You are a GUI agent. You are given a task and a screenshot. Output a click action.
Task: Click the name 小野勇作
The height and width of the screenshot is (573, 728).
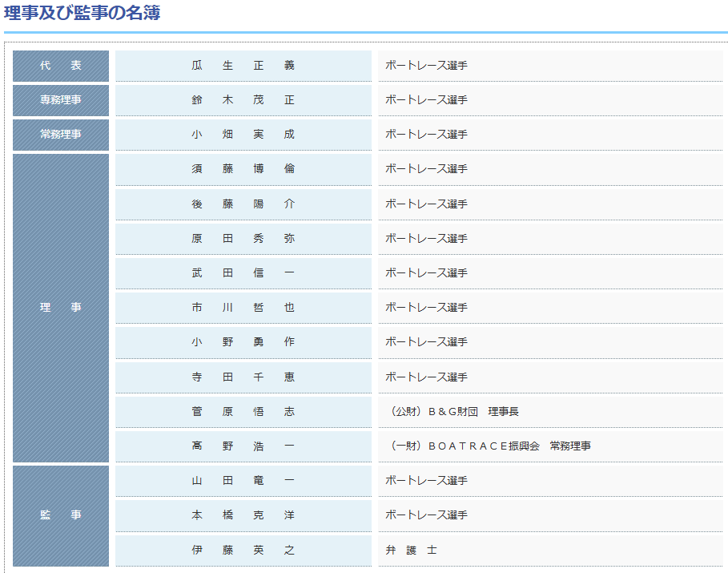(243, 342)
